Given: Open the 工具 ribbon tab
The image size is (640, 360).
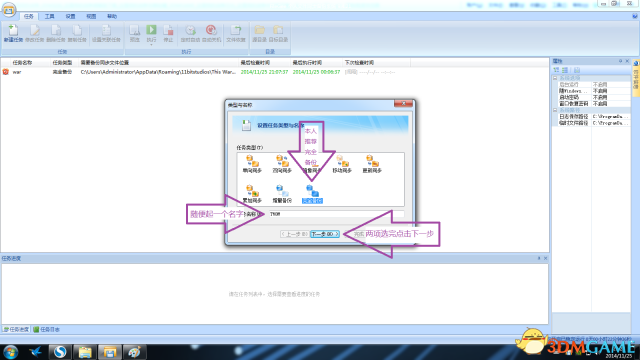Looking at the screenshot, I should click(x=49, y=16).
